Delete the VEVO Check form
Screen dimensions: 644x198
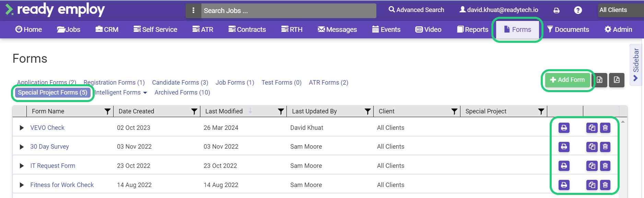tap(605, 128)
